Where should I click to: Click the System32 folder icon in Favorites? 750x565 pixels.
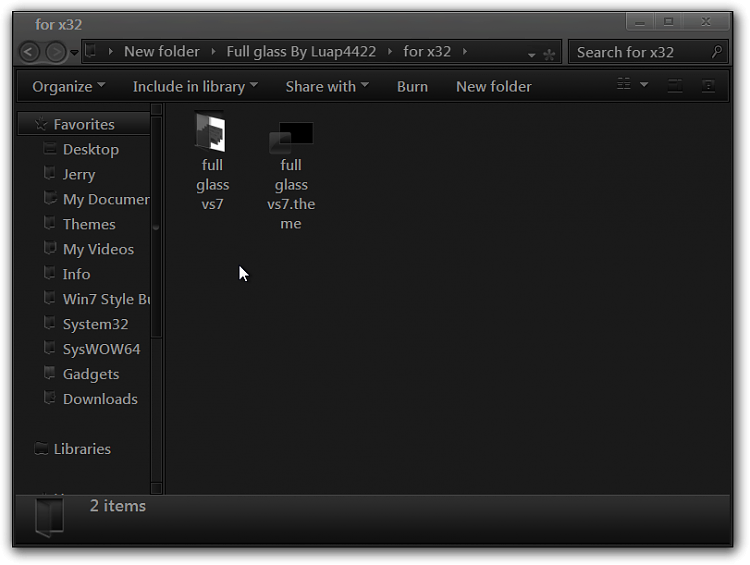(x=49, y=323)
